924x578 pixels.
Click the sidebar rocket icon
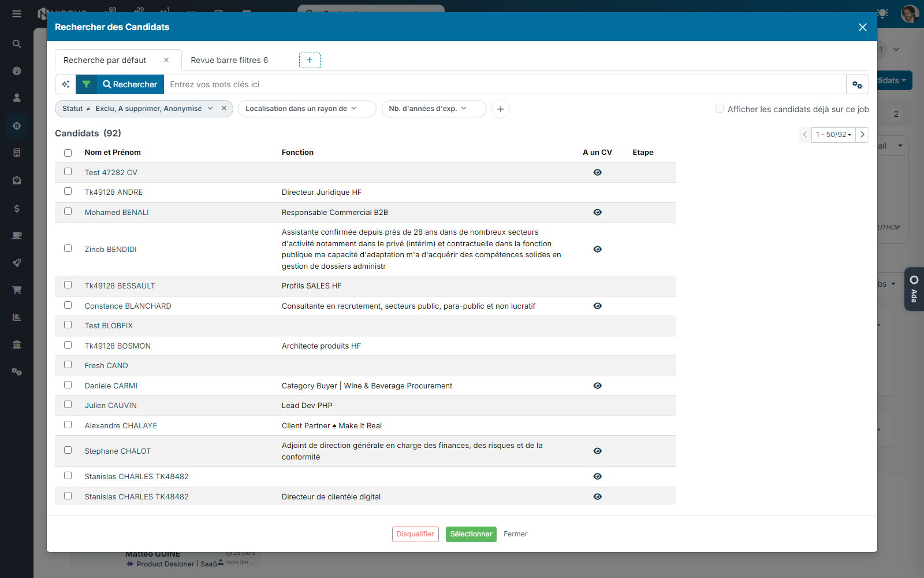tap(17, 262)
